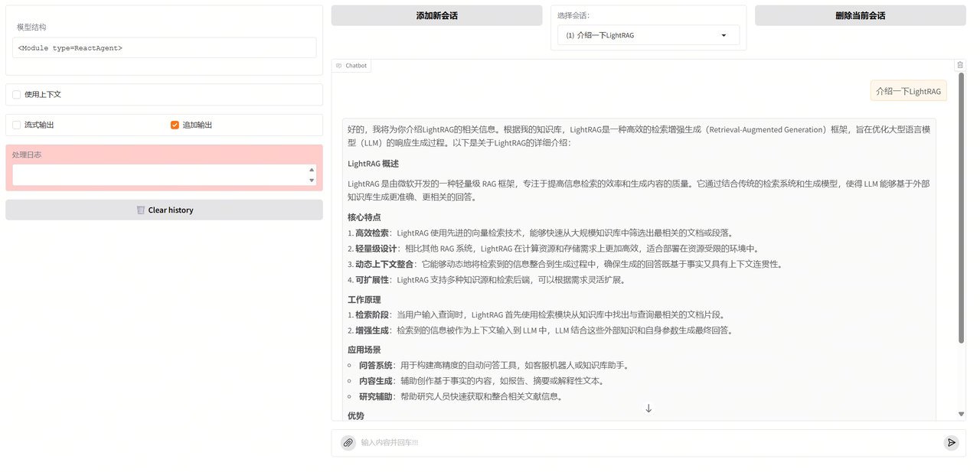Screen dimensions: 980x472
Task: Click the 删除当前会话 button
Action: coord(861,15)
